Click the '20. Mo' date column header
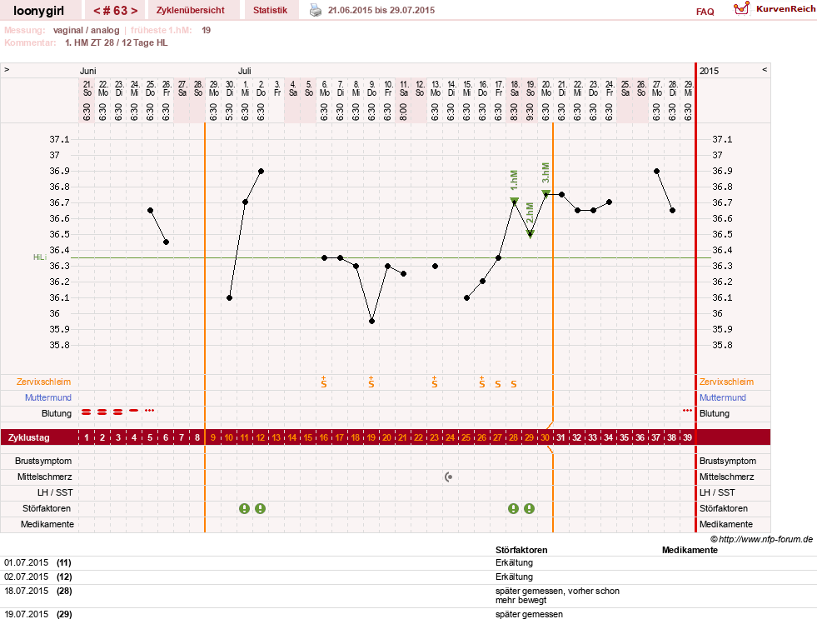Viewport: 817px width, 644px height. (545, 88)
